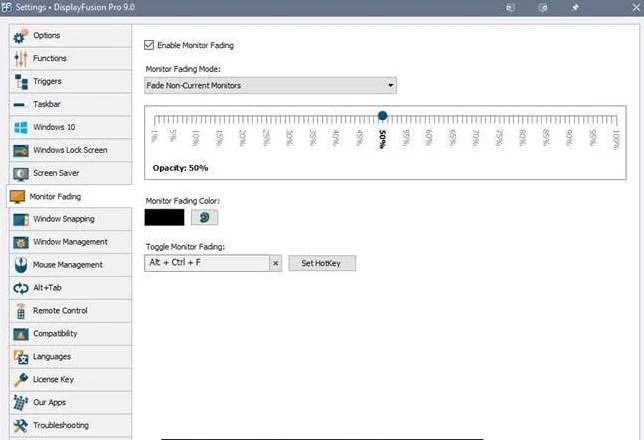Viewport: 644px width, 440px height.
Task: Click the License Key key icon
Action: 21,380
